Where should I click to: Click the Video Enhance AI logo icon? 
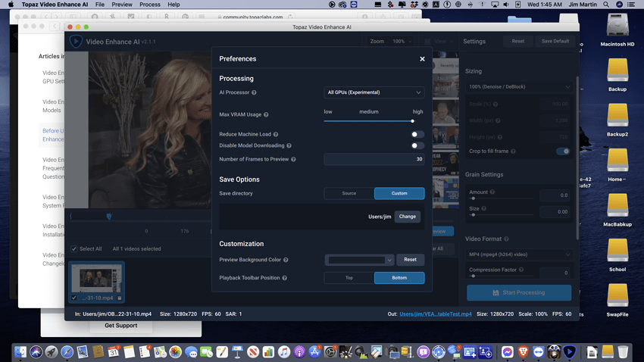76,42
